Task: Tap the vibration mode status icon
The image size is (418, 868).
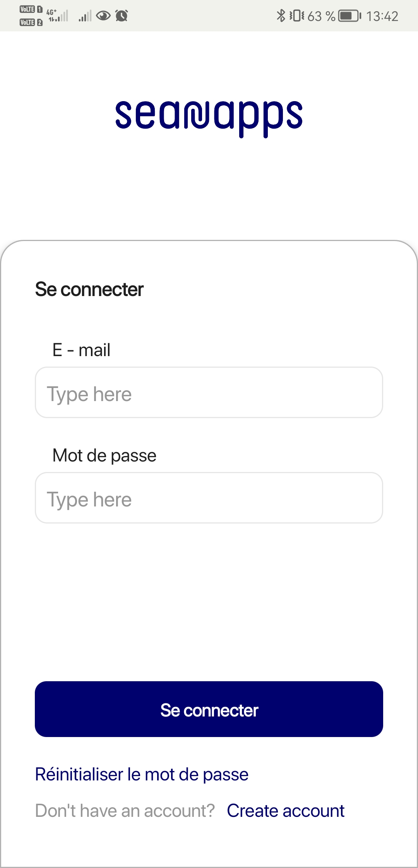Action: (297, 15)
